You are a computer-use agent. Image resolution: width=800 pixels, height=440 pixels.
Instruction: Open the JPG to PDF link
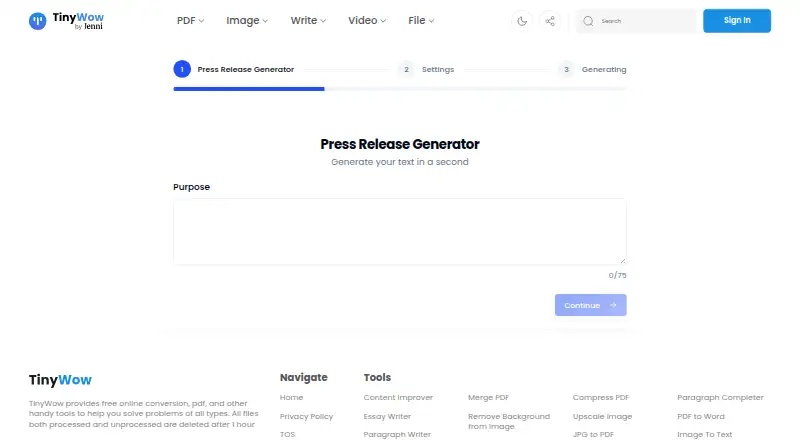pos(593,434)
